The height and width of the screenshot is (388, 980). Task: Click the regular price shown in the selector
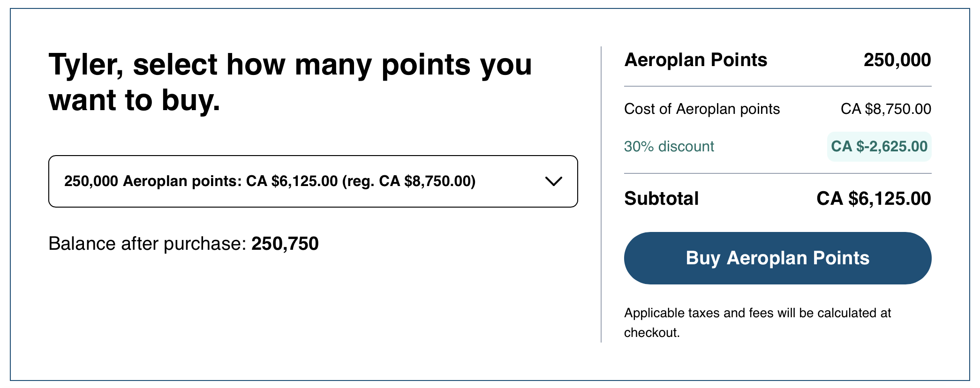[411, 181]
